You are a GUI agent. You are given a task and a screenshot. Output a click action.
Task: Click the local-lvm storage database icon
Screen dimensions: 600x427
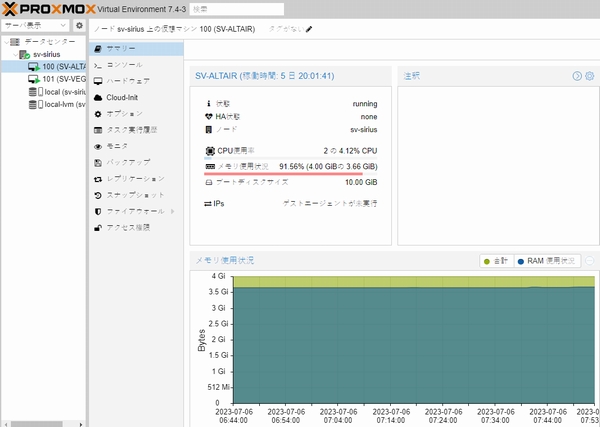(x=33, y=104)
